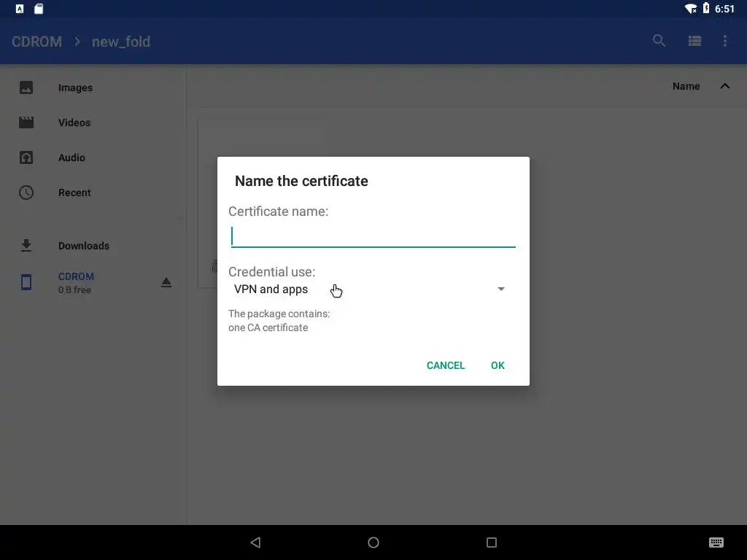This screenshot has width=747, height=560.
Task: Go to CDROM in the breadcrumb
Action: point(36,42)
